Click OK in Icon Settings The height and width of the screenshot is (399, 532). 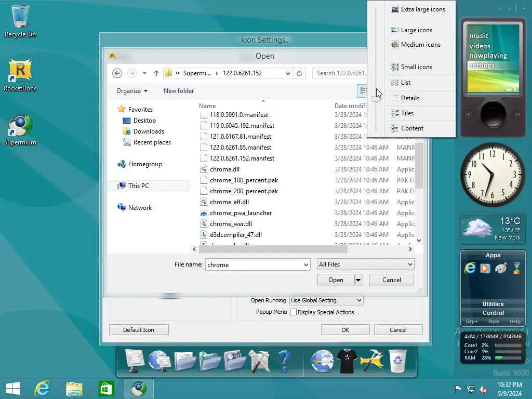345,330
